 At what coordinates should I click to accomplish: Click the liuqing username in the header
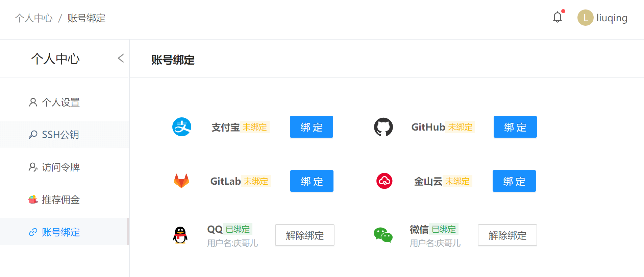coord(612,18)
